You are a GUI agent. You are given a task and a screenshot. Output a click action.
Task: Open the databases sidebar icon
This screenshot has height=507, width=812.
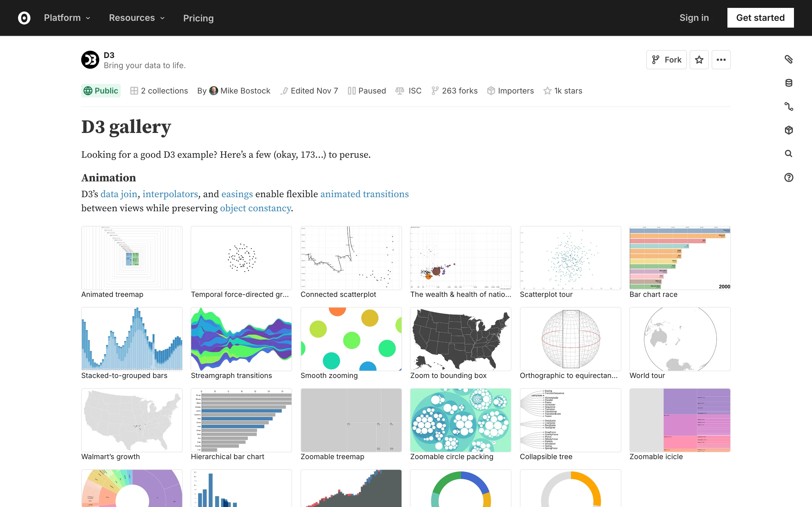(789, 83)
